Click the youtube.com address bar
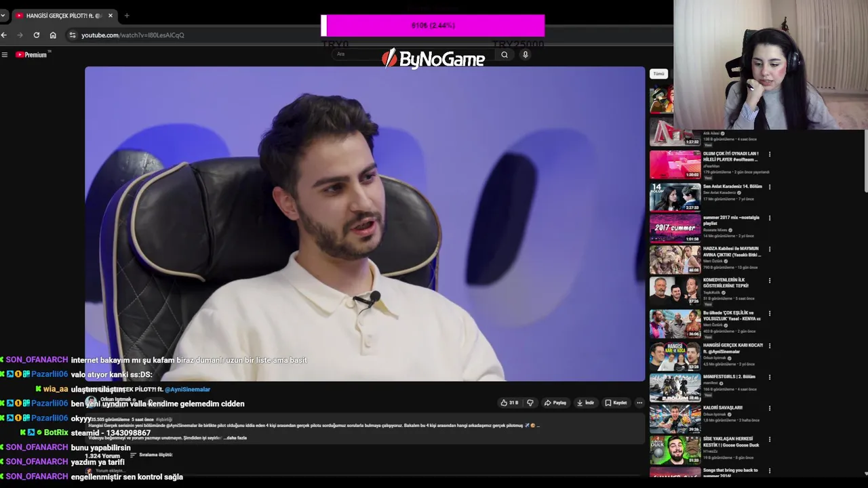This screenshot has width=868, height=488. tap(132, 35)
